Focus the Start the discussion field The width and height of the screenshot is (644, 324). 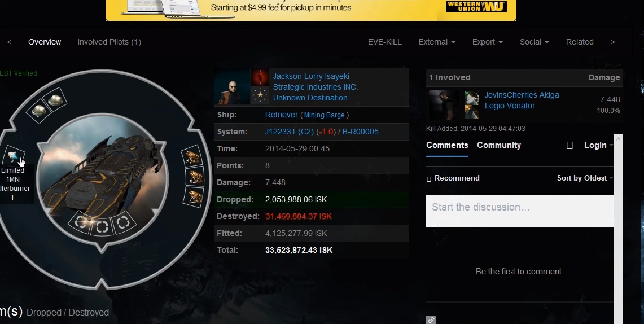(520, 211)
